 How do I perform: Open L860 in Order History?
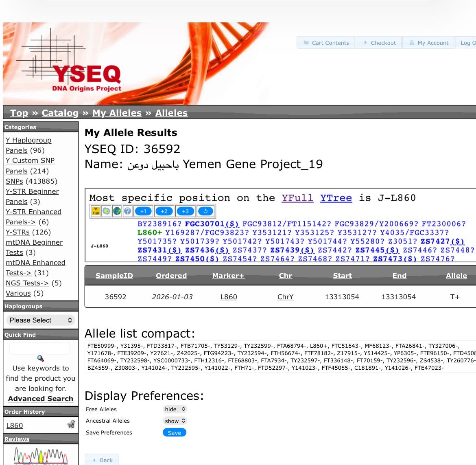click(15, 426)
